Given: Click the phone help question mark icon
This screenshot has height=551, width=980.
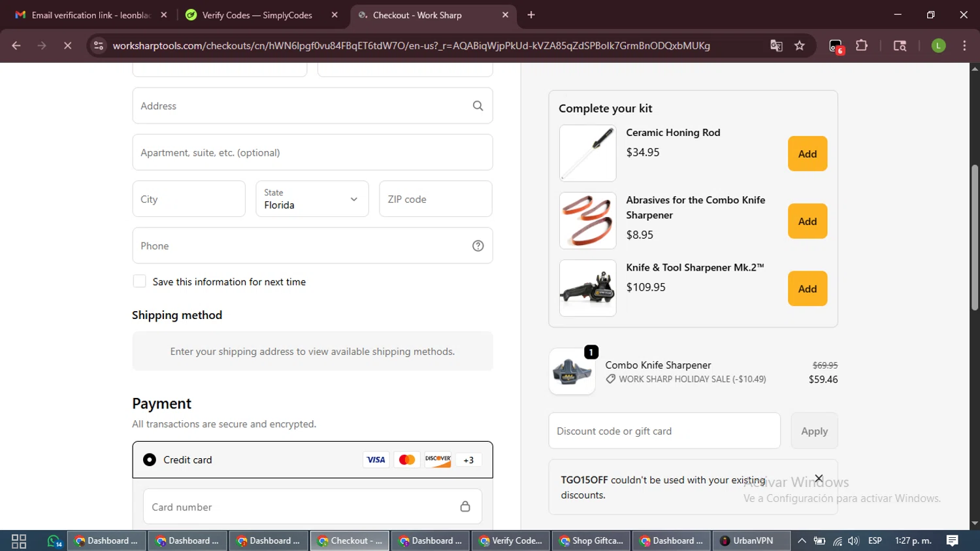Looking at the screenshot, I should tap(478, 246).
